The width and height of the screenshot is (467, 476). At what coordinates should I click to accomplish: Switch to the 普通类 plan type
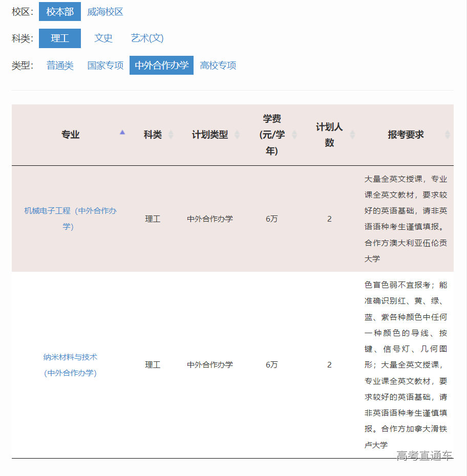(x=59, y=65)
